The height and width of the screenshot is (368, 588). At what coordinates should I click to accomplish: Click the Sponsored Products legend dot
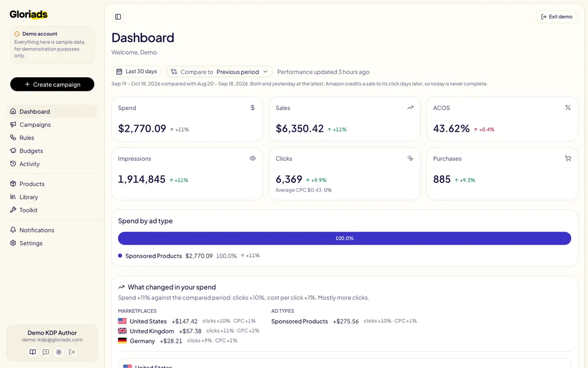coord(120,256)
